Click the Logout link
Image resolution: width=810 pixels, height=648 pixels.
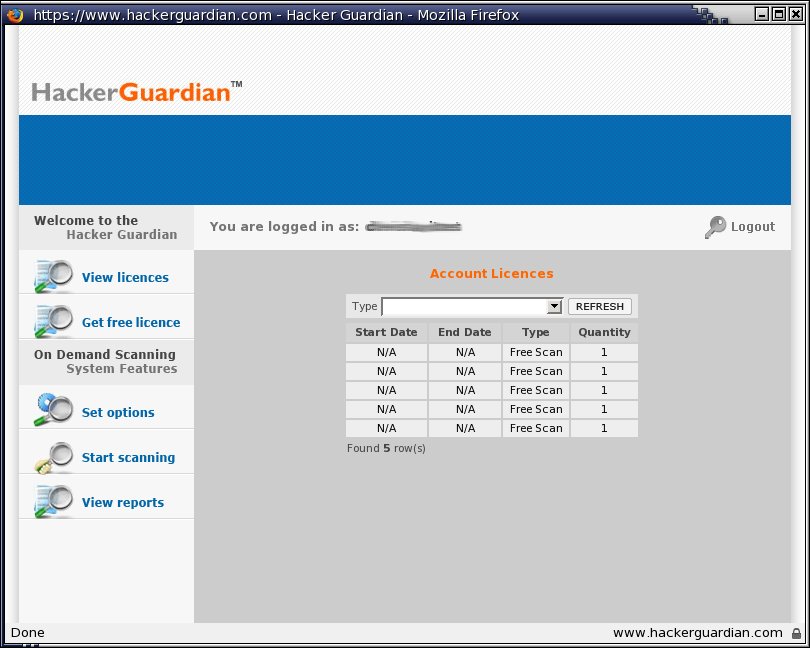pos(753,227)
